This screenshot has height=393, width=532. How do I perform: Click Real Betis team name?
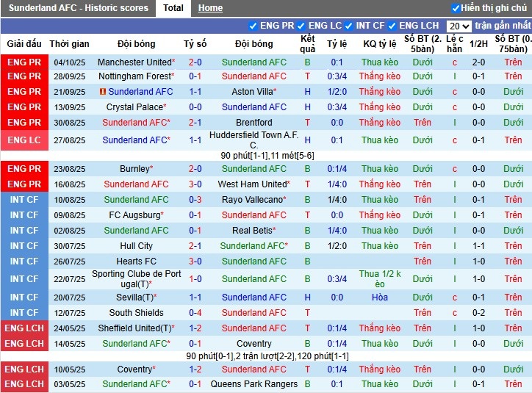(x=253, y=231)
